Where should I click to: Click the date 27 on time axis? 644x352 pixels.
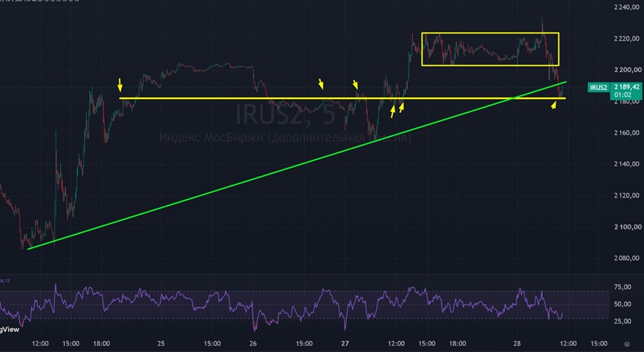(345, 344)
